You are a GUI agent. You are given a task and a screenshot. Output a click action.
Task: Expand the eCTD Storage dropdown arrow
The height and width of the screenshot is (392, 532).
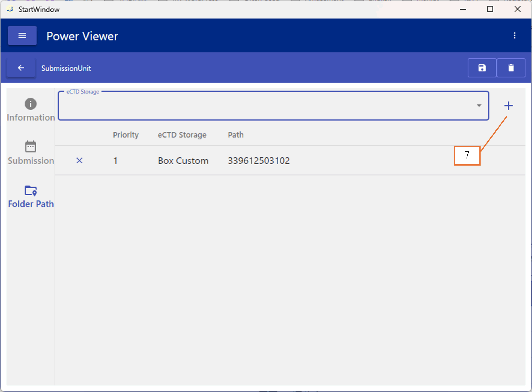[x=479, y=106]
